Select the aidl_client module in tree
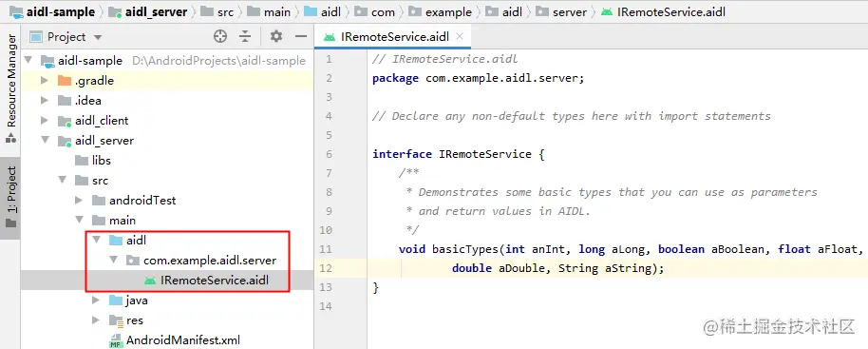 [x=102, y=120]
